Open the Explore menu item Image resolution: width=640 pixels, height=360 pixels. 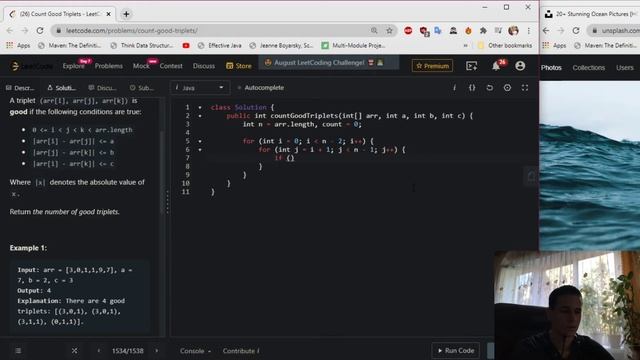(x=73, y=66)
